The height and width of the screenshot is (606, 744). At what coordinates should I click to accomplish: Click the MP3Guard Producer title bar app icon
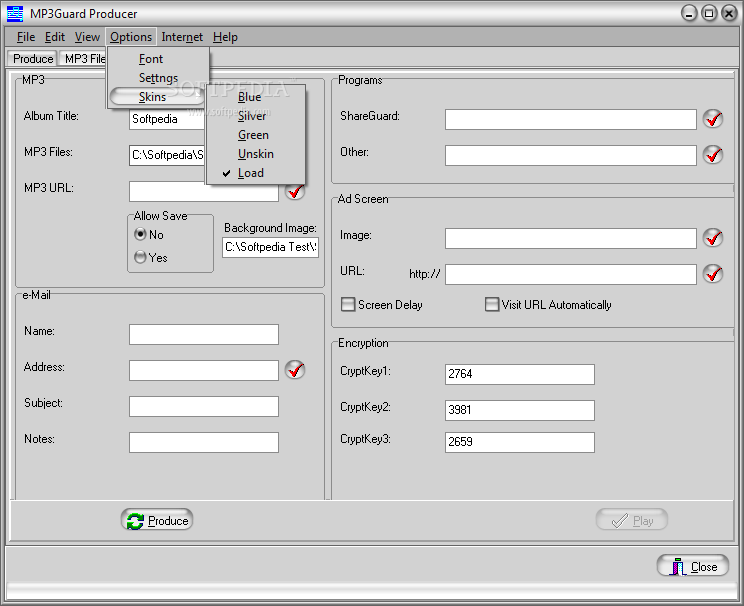(15, 14)
